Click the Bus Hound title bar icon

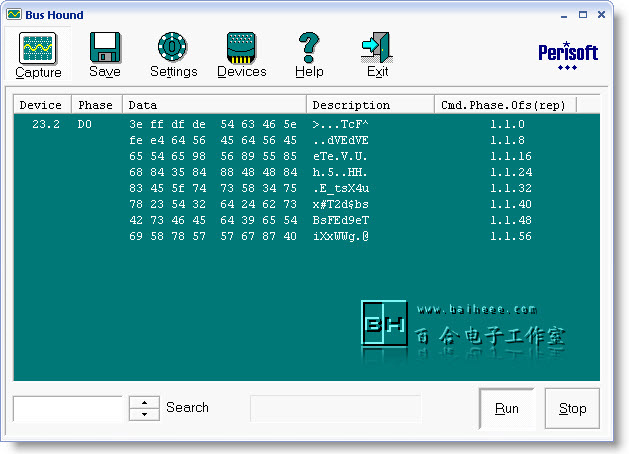click(x=14, y=15)
